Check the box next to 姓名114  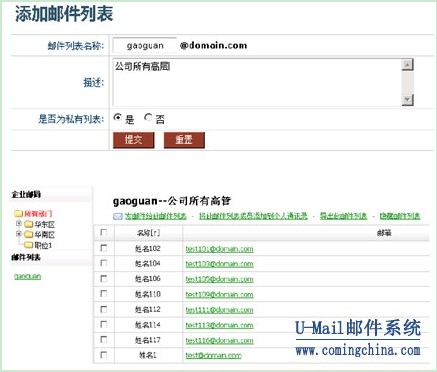(104, 324)
